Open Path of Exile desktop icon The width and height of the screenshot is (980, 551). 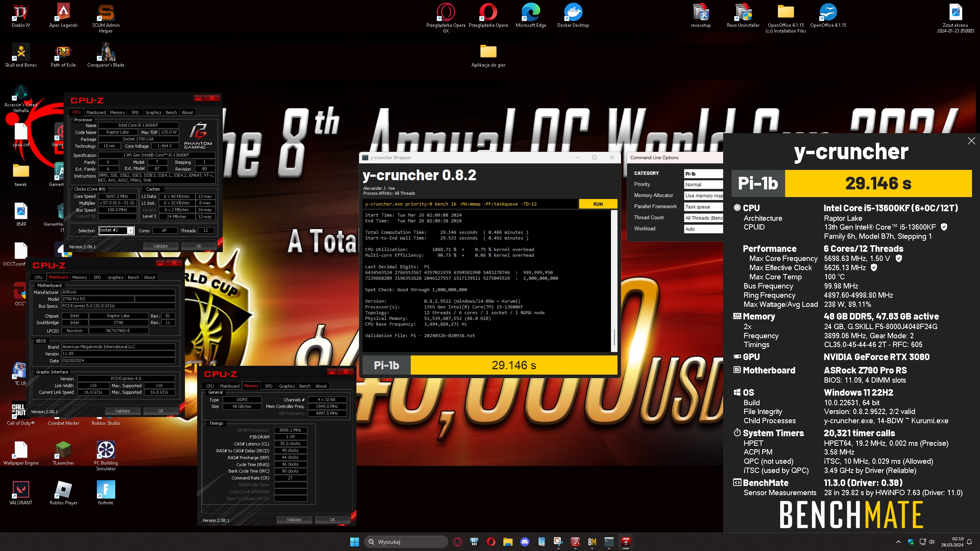coord(64,55)
